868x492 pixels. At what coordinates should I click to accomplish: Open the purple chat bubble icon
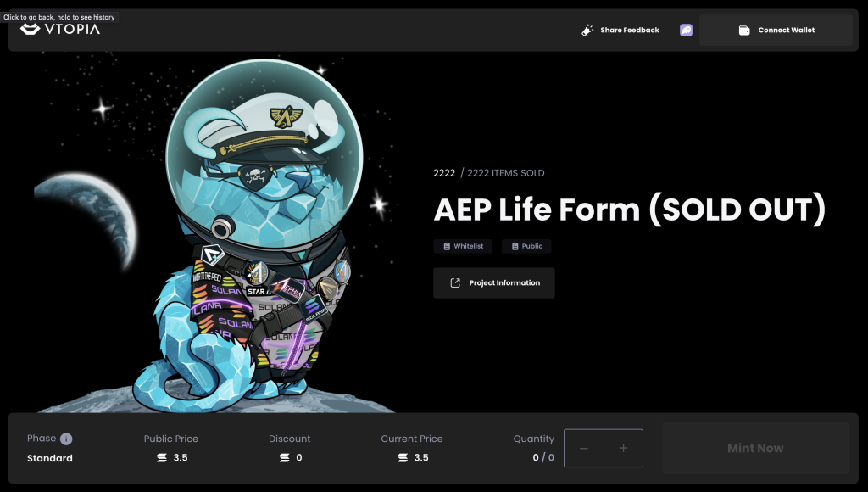[x=686, y=30]
